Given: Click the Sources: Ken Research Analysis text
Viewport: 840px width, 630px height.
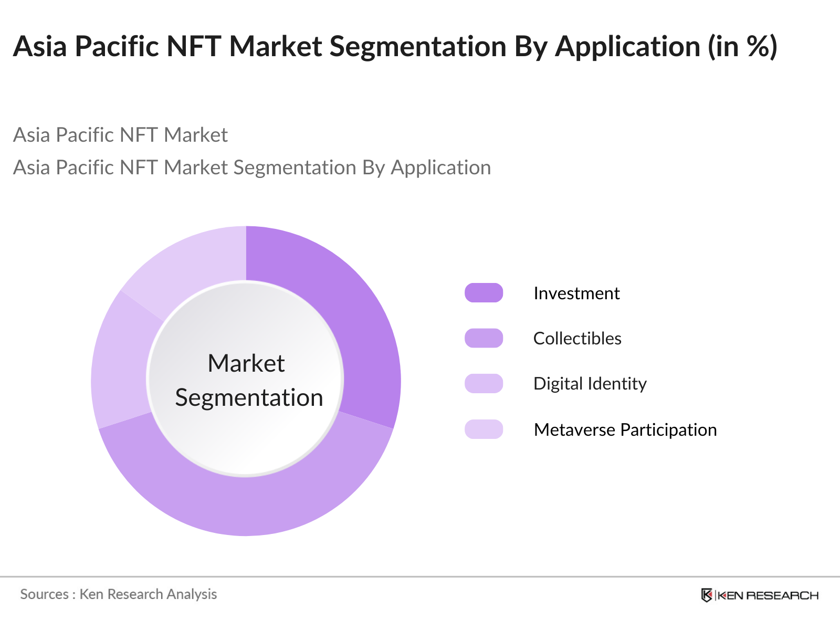Looking at the screenshot, I should [x=119, y=594].
